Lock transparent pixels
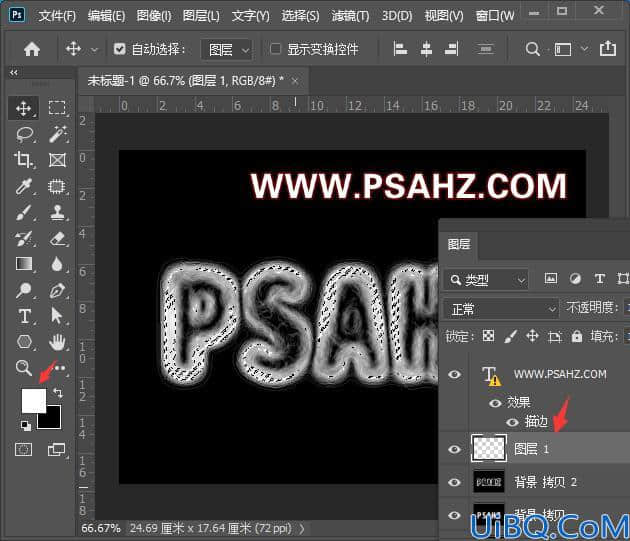 click(488, 336)
